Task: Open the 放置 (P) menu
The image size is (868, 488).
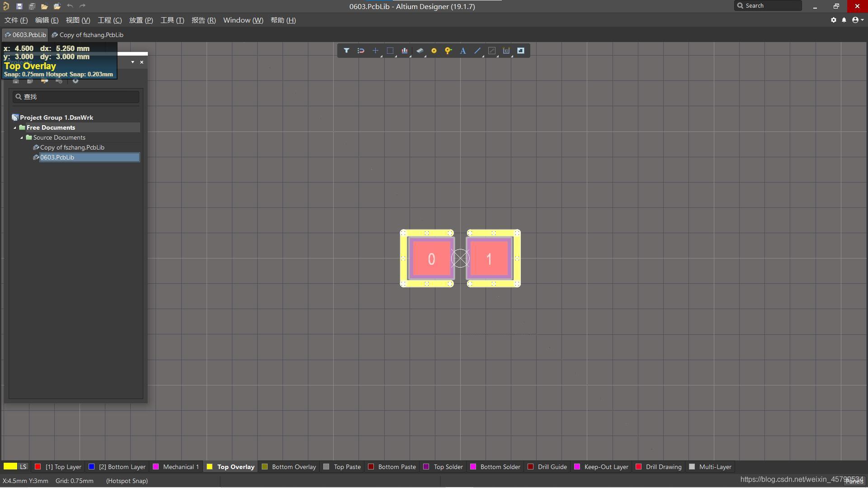Action: click(x=141, y=20)
